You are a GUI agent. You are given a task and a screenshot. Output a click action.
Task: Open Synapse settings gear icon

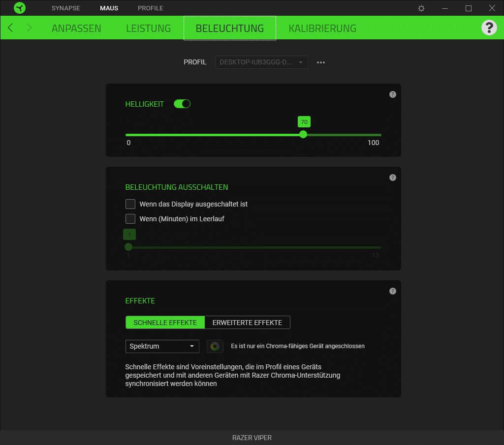coord(421,8)
